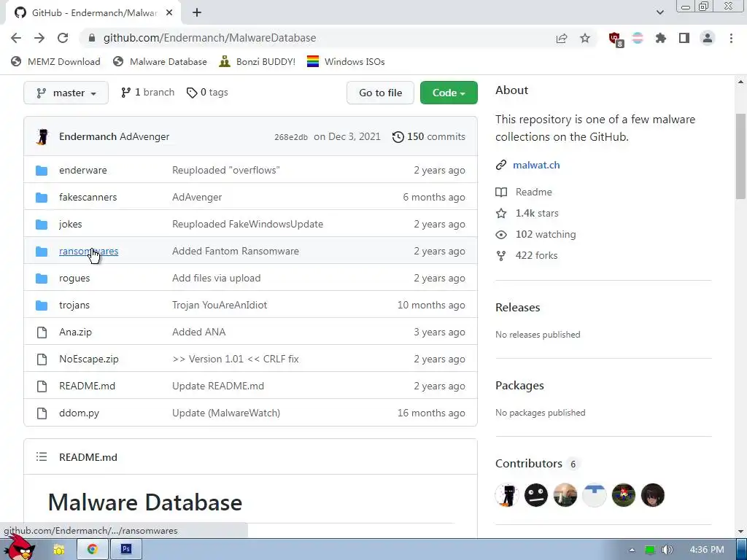747x560 pixels.
Task: View the 0 tags link
Action: point(207,93)
